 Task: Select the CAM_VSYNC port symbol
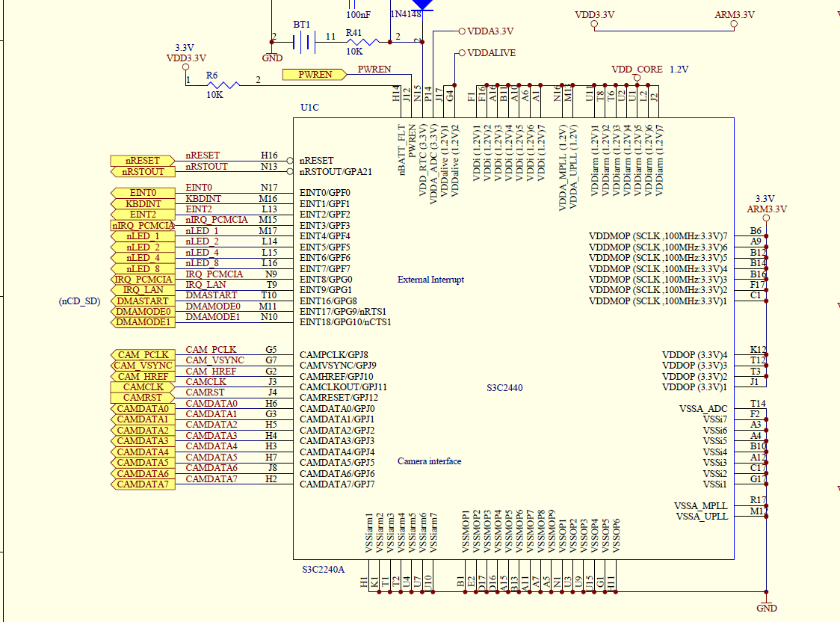[143, 366]
